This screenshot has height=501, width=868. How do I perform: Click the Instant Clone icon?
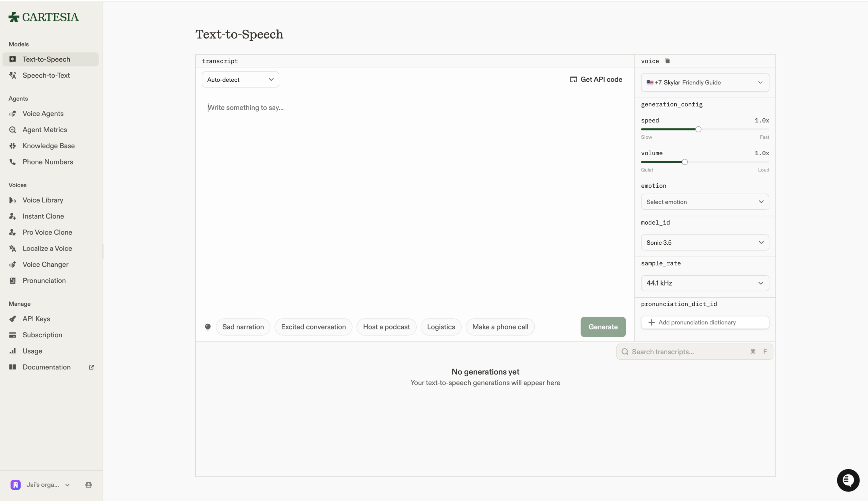13,216
